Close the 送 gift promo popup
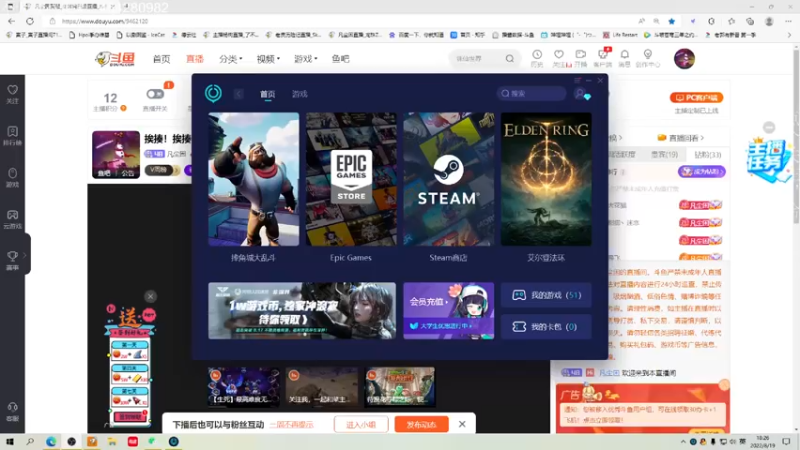The width and height of the screenshot is (800, 450). point(150,296)
